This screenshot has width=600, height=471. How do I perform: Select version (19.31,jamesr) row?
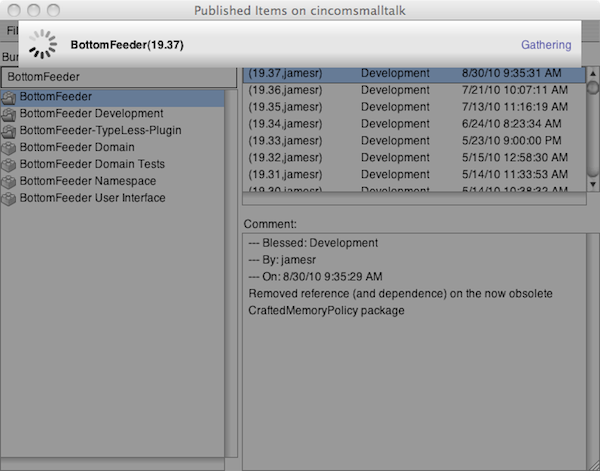click(414, 174)
